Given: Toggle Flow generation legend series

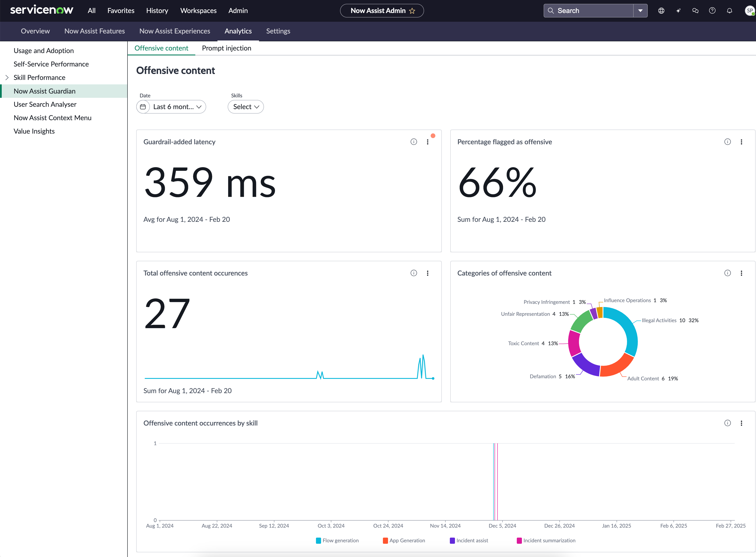Looking at the screenshot, I should pyautogui.click(x=337, y=540).
